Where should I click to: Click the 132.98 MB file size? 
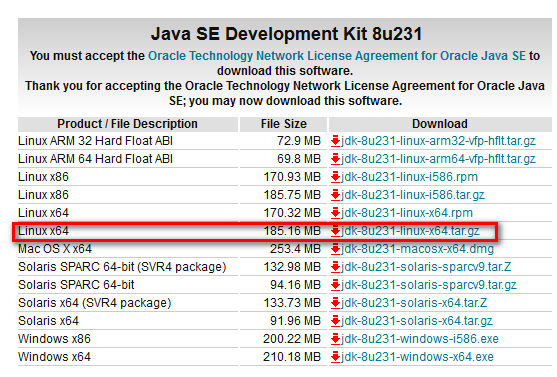point(292,267)
